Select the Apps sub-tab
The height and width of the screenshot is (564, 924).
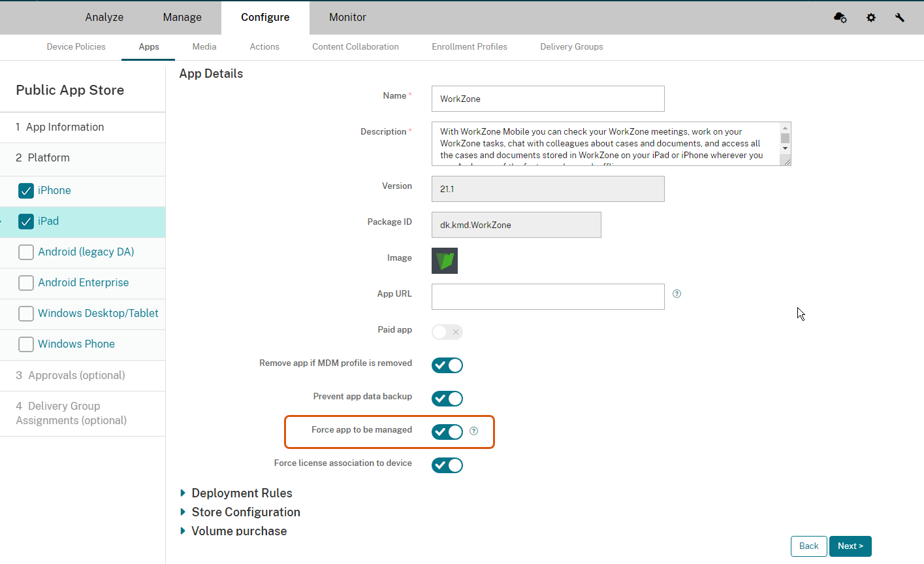149,47
